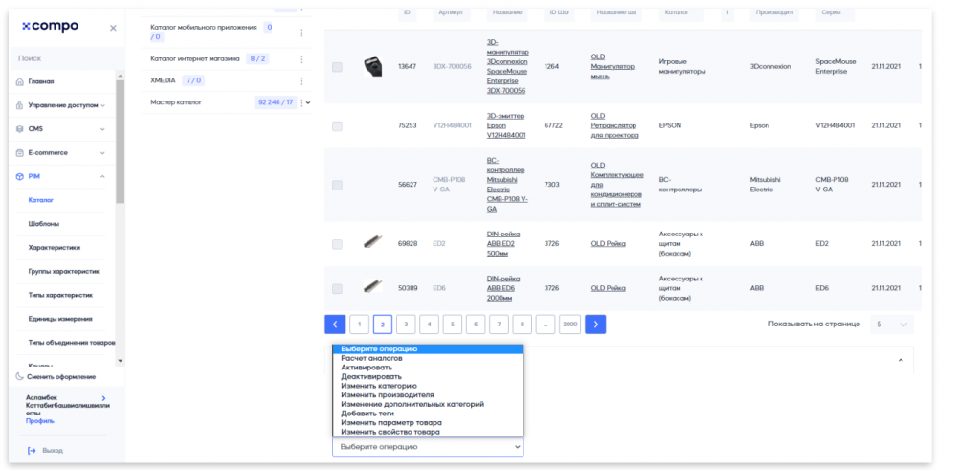
Task: Check the row checkbox for ID 13647
Action: pos(337,67)
